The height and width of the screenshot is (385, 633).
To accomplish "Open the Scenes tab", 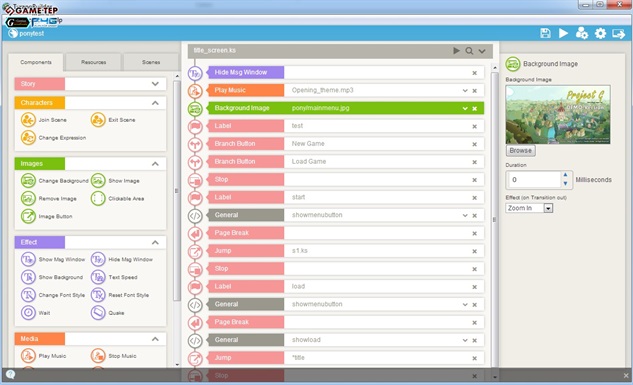I will 151,62.
